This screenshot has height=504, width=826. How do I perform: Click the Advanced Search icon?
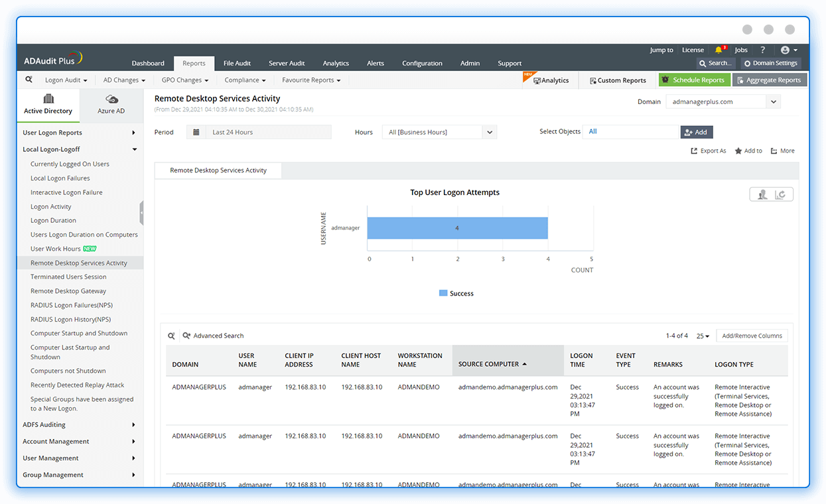click(186, 336)
